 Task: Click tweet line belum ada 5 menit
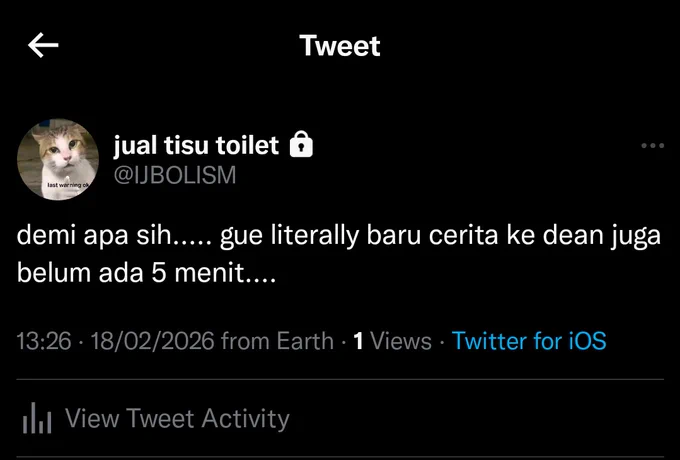[147, 274]
